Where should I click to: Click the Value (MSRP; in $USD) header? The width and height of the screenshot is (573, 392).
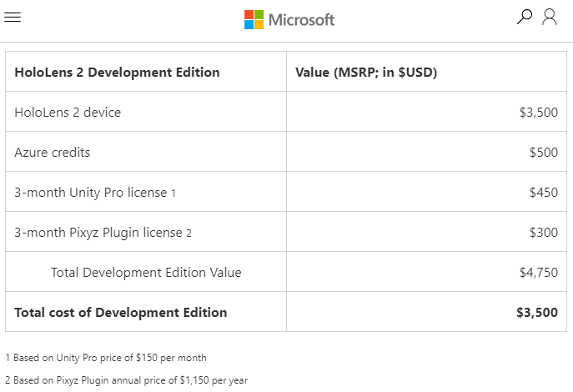366,72
